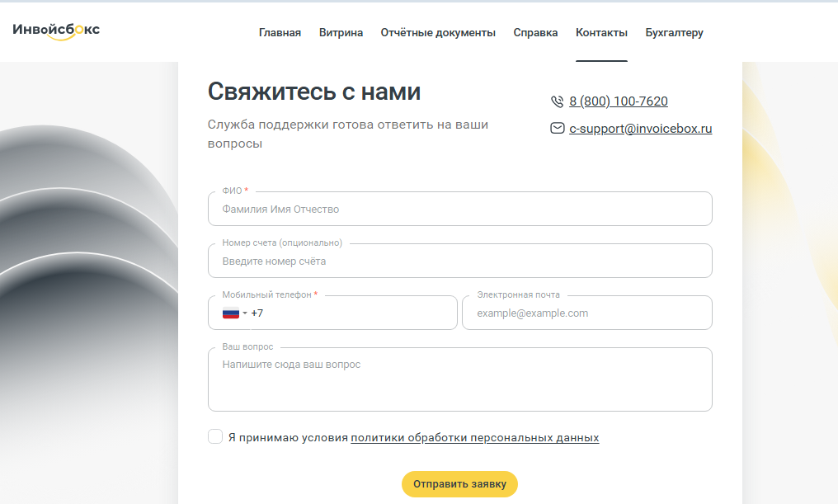This screenshot has height=504, width=838.
Task: Focus the Электронная почта input field
Action: pos(586,313)
